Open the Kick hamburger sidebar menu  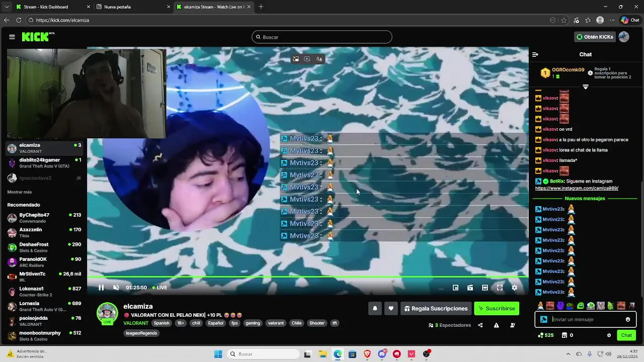click(12, 37)
